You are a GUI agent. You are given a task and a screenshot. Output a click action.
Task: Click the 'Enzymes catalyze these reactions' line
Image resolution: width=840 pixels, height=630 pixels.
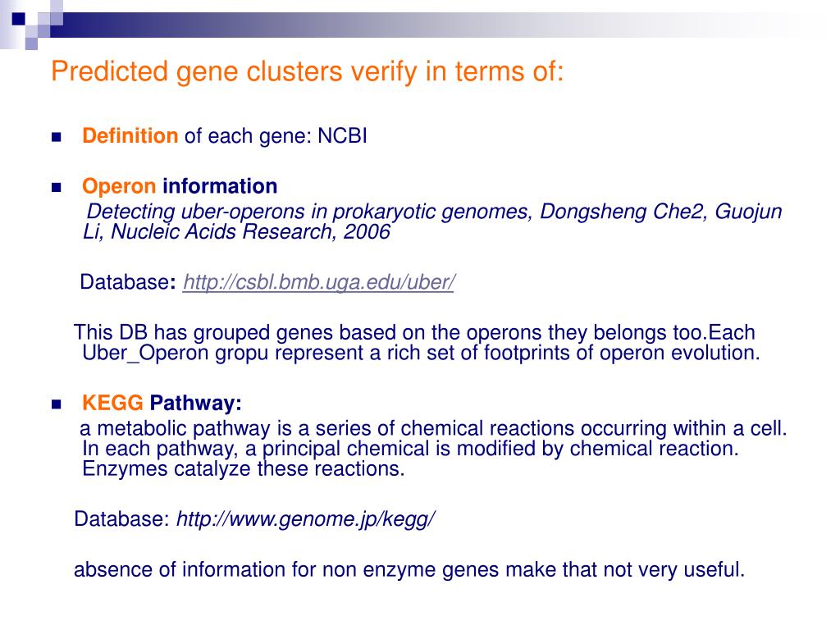[243, 469]
